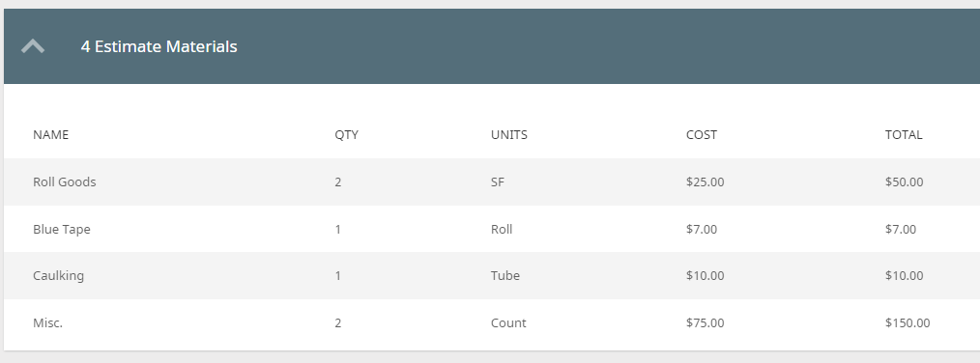Collapse the Estimate Materials section chevron
The image size is (980, 363).
click(33, 46)
